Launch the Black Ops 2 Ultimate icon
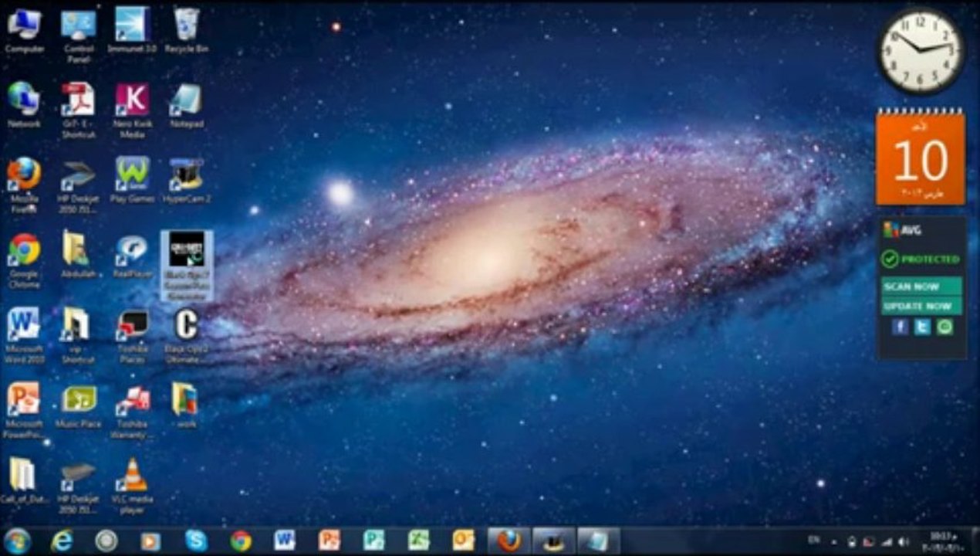Image resolution: width=980 pixels, height=556 pixels. 186,334
